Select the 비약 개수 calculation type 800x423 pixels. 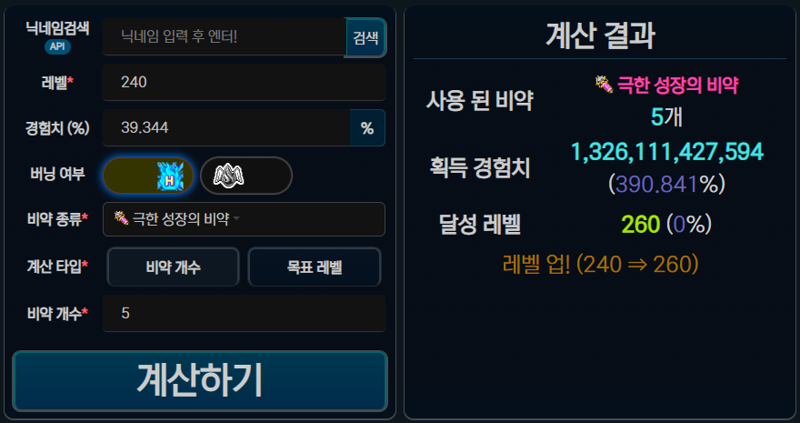pos(173,267)
